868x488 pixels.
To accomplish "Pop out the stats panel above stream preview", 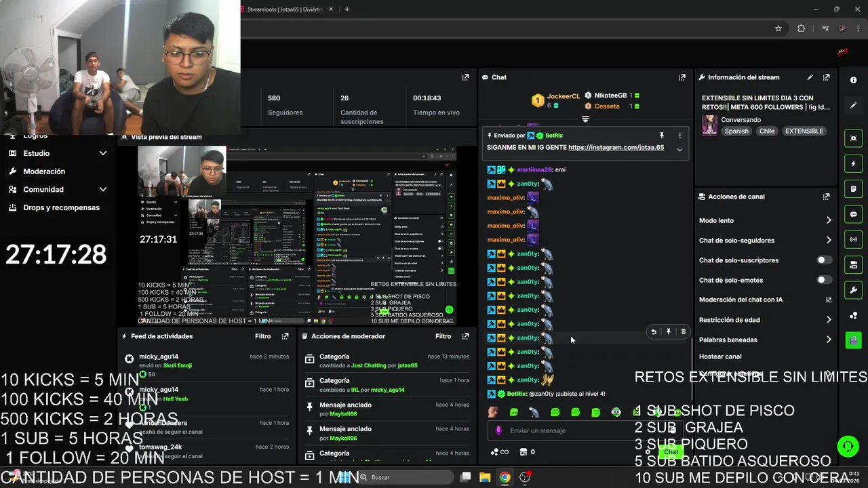I will pyautogui.click(x=465, y=77).
